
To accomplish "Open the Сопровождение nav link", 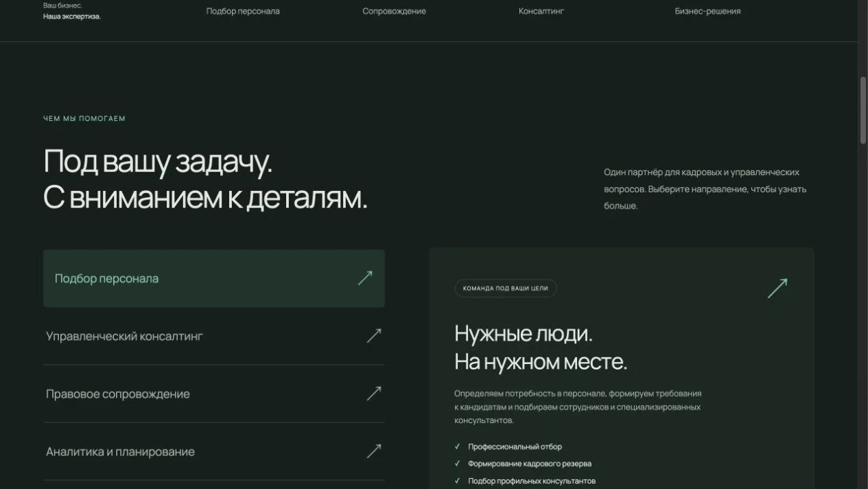I will click(394, 11).
